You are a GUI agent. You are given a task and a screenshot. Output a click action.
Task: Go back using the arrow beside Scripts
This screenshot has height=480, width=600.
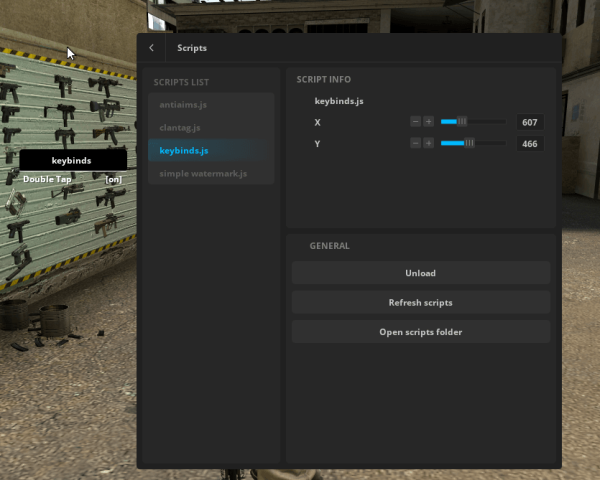pyautogui.click(x=152, y=47)
